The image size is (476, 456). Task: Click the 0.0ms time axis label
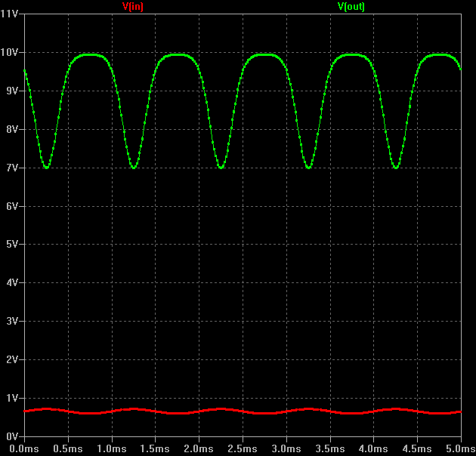pyautogui.click(x=24, y=448)
